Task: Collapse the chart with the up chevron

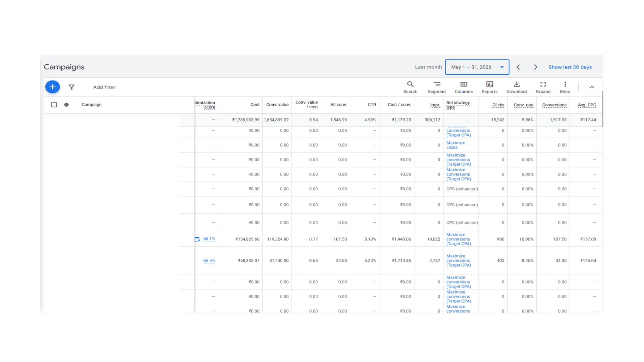Action: [592, 87]
